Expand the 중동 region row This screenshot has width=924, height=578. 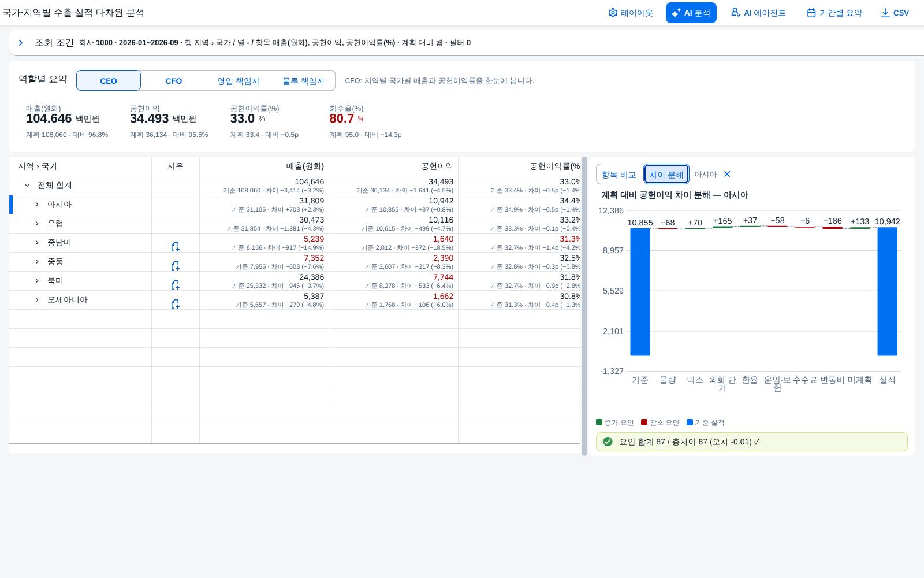(x=37, y=262)
